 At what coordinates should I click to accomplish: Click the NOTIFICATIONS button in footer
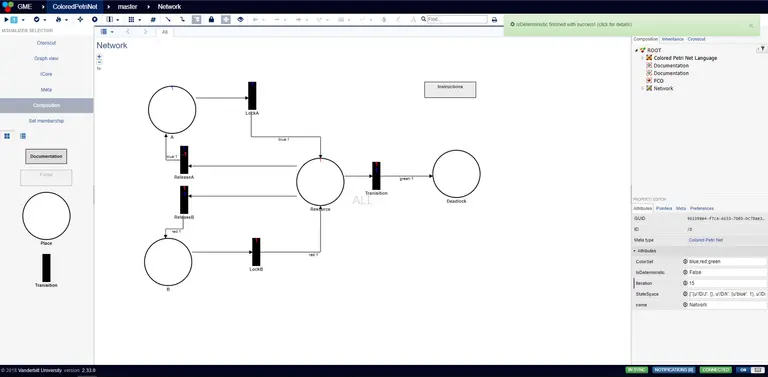click(x=673, y=370)
